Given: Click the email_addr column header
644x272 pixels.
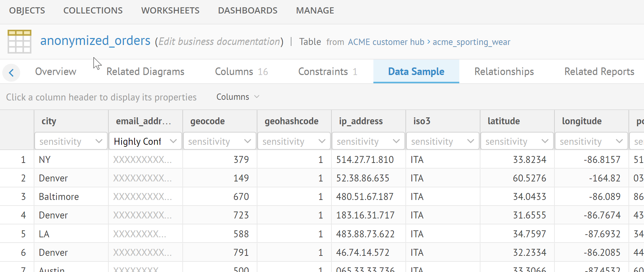Looking at the screenshot, I should (x=143, y=121).
